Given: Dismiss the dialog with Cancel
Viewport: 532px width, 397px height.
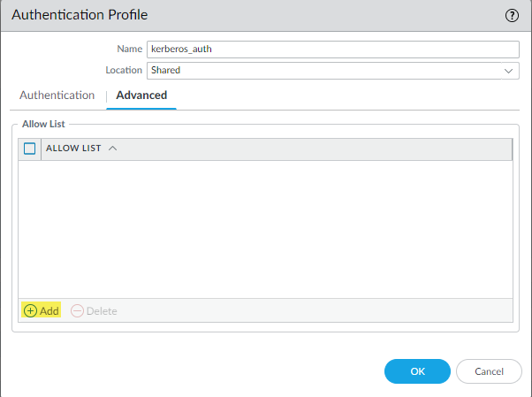Looking at the screenshot, I should [489, 371].
